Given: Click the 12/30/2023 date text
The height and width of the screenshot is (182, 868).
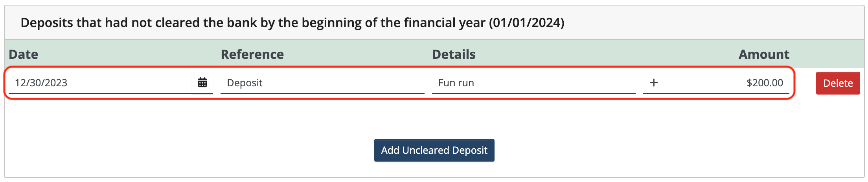Looking at the screenshot, I should (x=41, y=83).
